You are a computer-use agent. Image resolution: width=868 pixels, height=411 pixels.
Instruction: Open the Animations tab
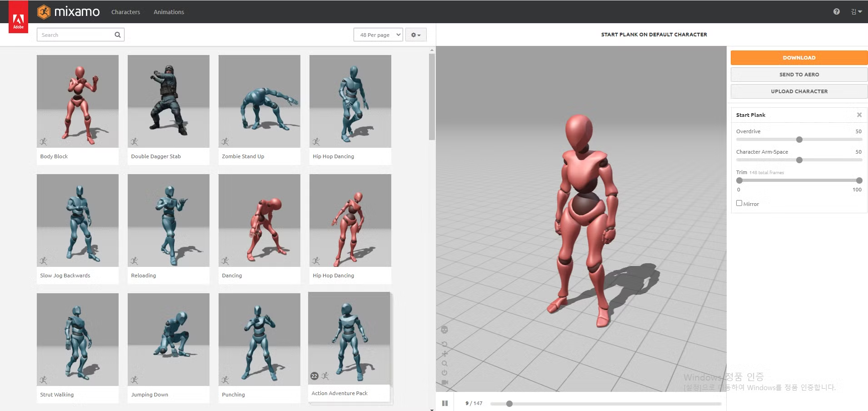[x=169, y=12]
